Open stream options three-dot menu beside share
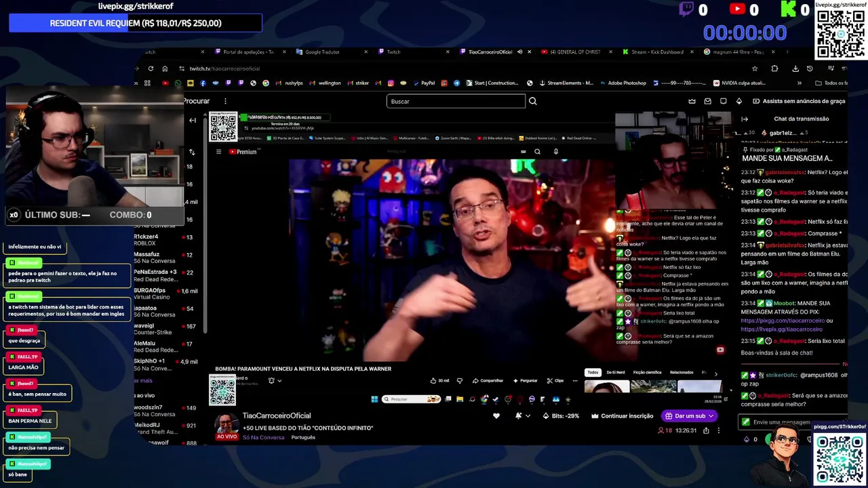Screen dimensions: 868x488 coord(719,430)
